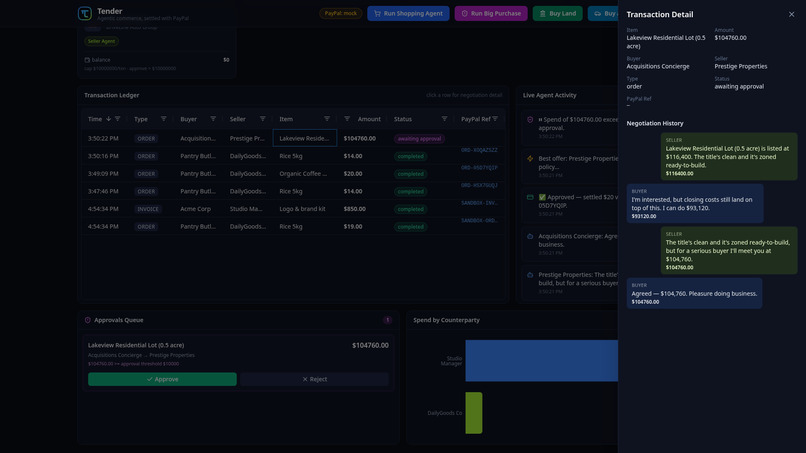Open the PayPal ref link for Logo & brand kit
Viewport: 806px width, 453px height.
(479, 203)
